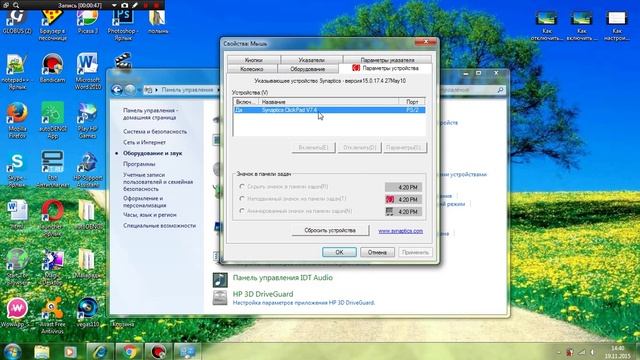
Task: Open the 'Как отключить' video file icon
Action: point(547,25)
